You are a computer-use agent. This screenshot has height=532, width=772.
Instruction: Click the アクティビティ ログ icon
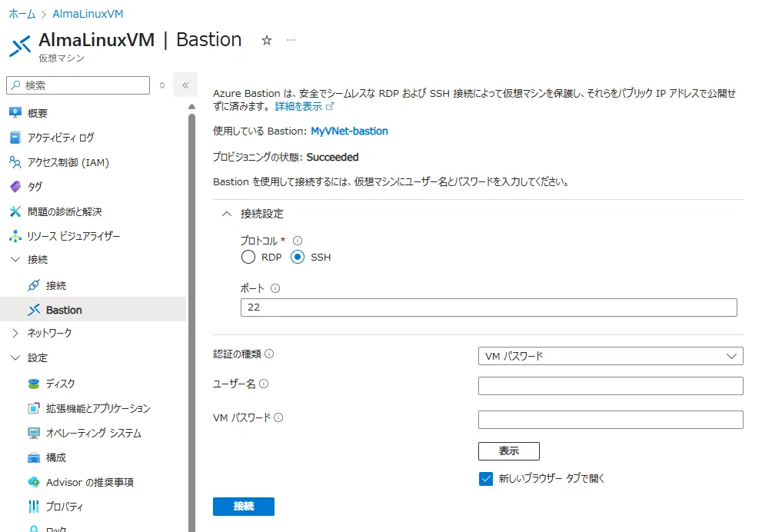pyautogui.click(x=15, y=138)
